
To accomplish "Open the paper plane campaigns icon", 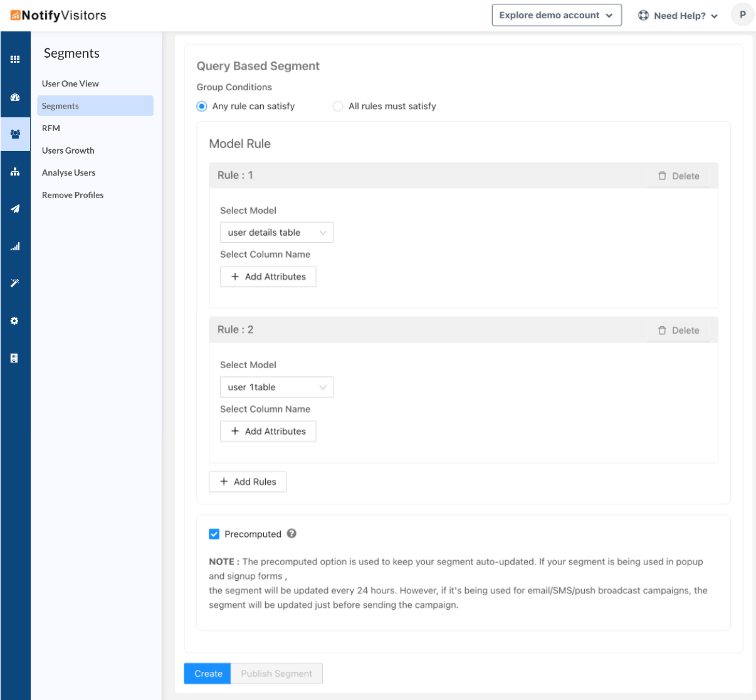I will (x=15, y=209).
